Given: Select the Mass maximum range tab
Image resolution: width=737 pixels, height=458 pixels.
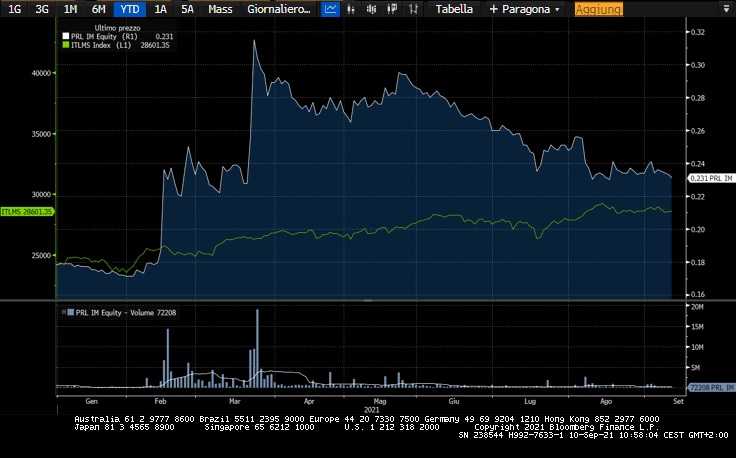Looking at the screenshot, I should tap(220, 9).
